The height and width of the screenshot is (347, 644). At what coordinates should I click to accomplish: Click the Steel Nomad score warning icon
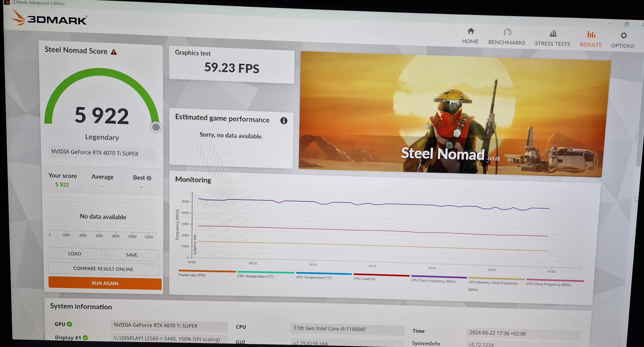click(114, 51)
